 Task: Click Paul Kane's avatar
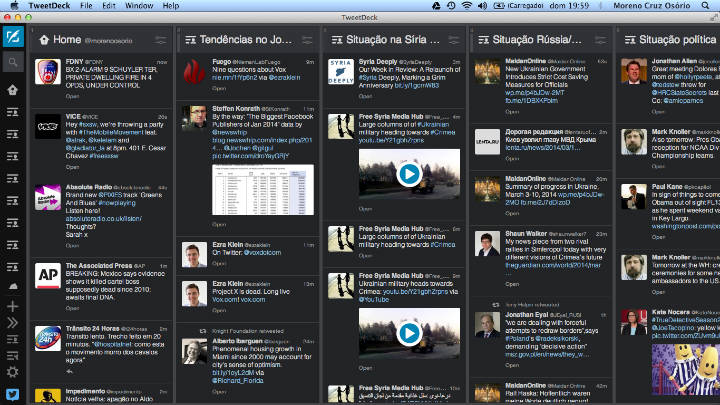coord(634,197)
